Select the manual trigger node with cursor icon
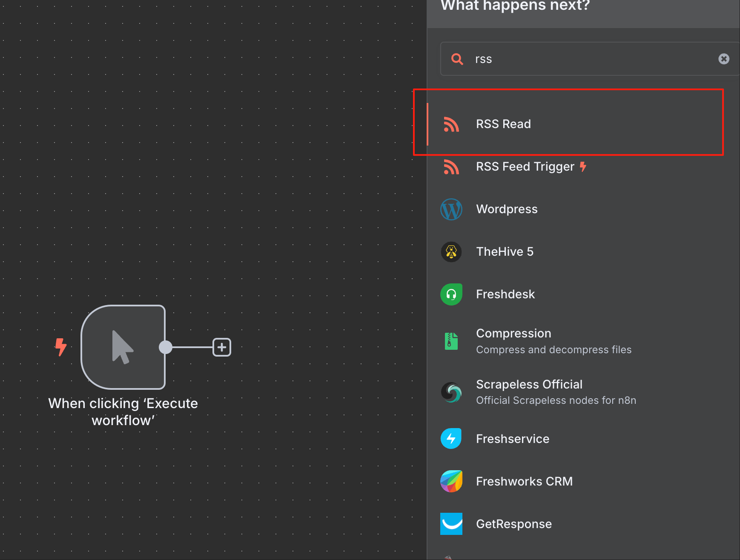Image resolution: width=740 pixels, height=560 pixels. (x=123, y=347)
